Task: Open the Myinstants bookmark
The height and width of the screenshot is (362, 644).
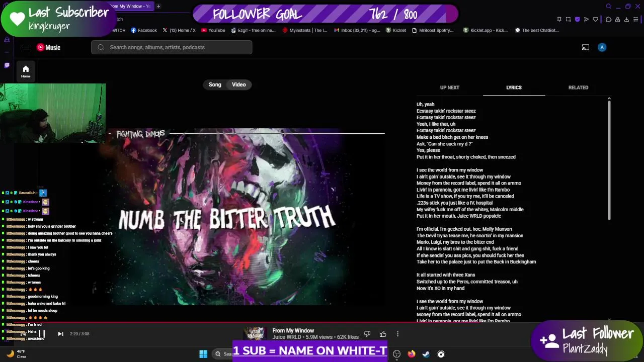Action: (x=305, y=30)
